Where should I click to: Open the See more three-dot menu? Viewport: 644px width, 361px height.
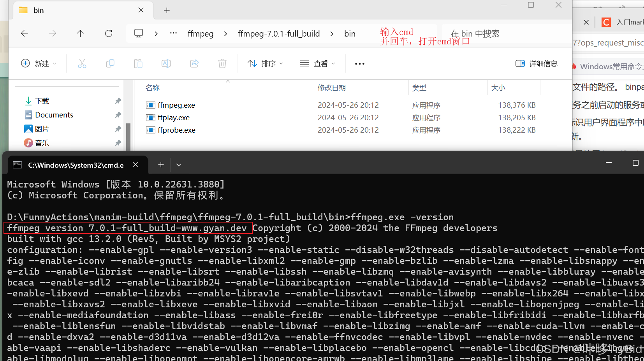coord(360,63)
